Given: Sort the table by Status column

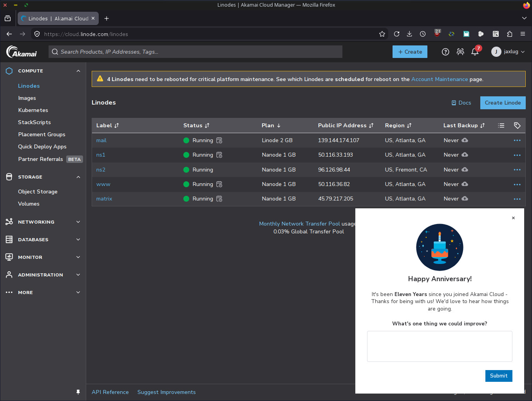Looking at the screenshot, I should tap(196, 125).
